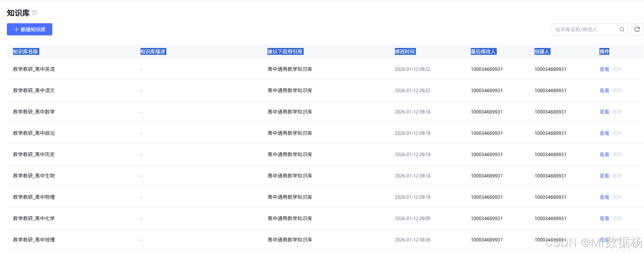The height and width of the screenshot is (254, 644).
Task: Open 查看 for 教学教研_高中化学
Action: click(x=604, y=219)
